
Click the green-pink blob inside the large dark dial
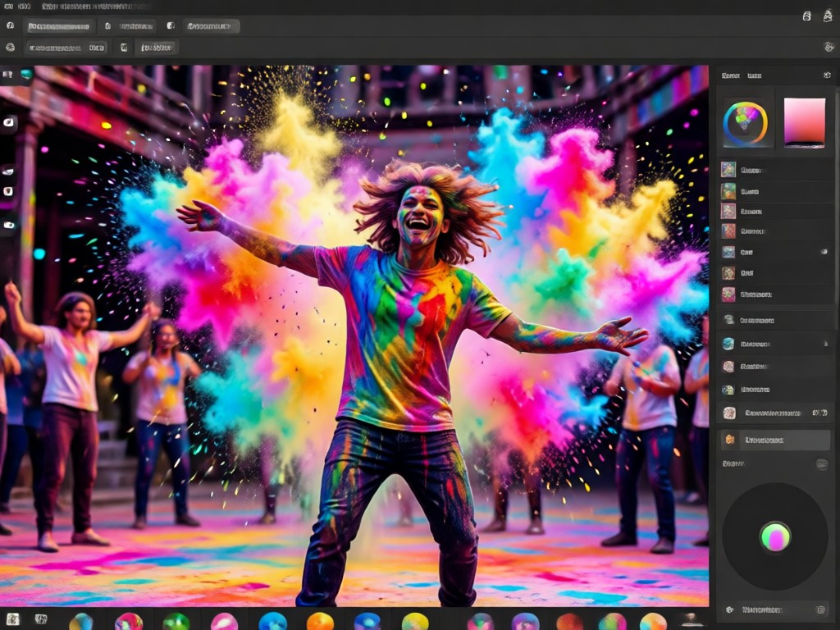pyautogui.click(x=775, y=536)
